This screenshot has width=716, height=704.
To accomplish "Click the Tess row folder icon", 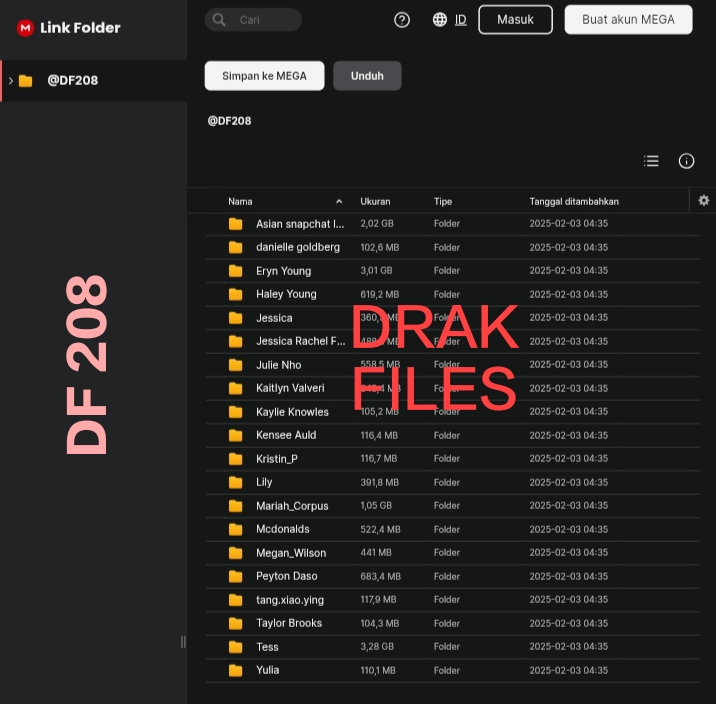I will [236, 647].
